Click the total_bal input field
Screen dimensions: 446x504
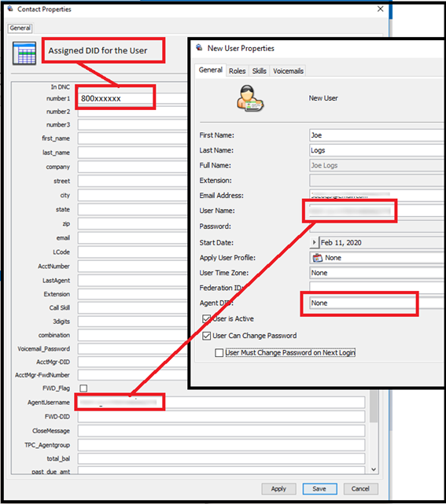[221, 458]
